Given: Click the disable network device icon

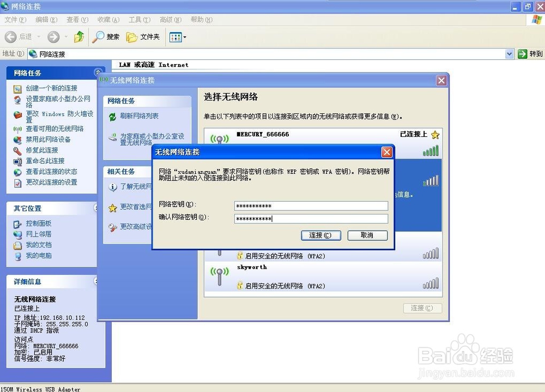Looking at the screenshot, I should [18, 140].
